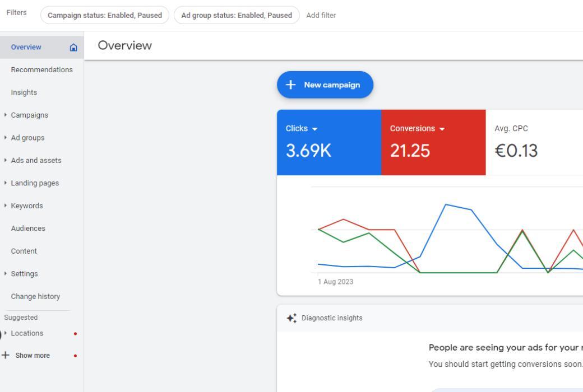Expand the Campaigns section arrow
Viewport: 583px width, 392px height.
pyautogui.click(x=6, y=115)
